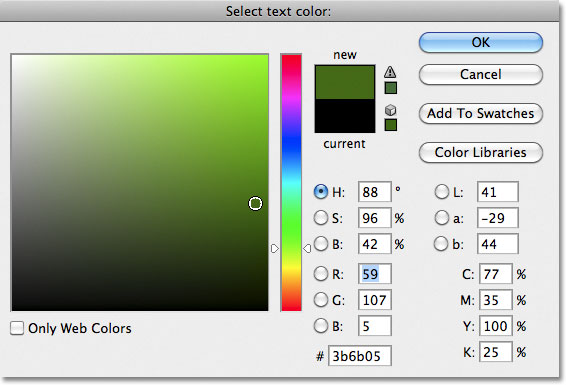
Task: Select the G green radio button
Action: (321, 299)
